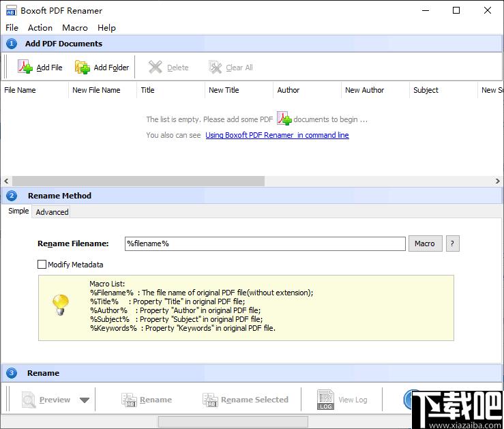This screenshot has width=504, height=429.
Task: Click the Subject column header
Action: tap(443, 90)
